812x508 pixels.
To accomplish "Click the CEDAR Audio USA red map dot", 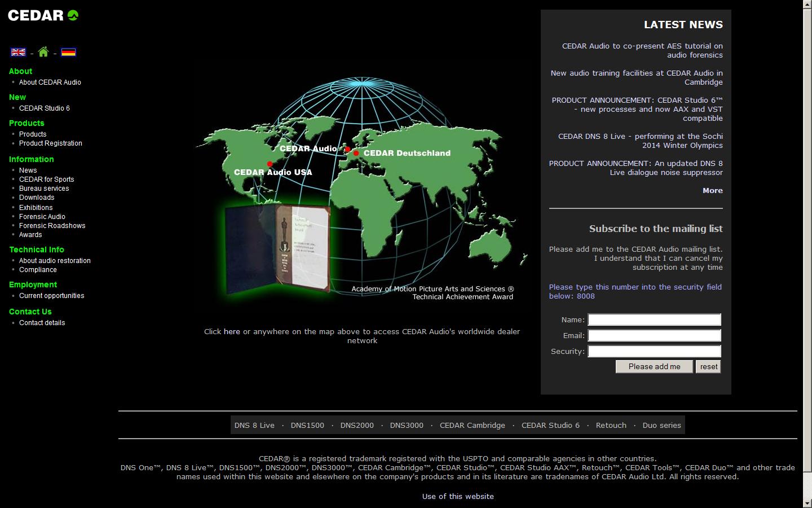I will click(270, 164).
